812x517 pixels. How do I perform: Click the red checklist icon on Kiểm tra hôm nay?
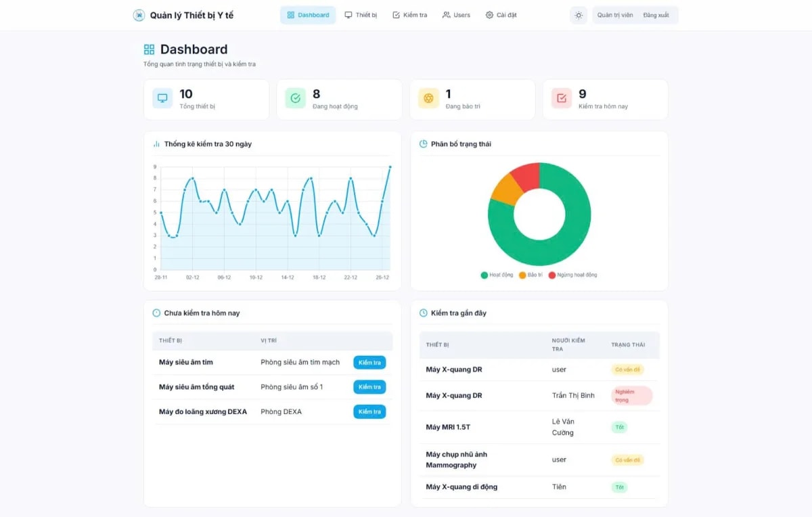click(561, 97)
